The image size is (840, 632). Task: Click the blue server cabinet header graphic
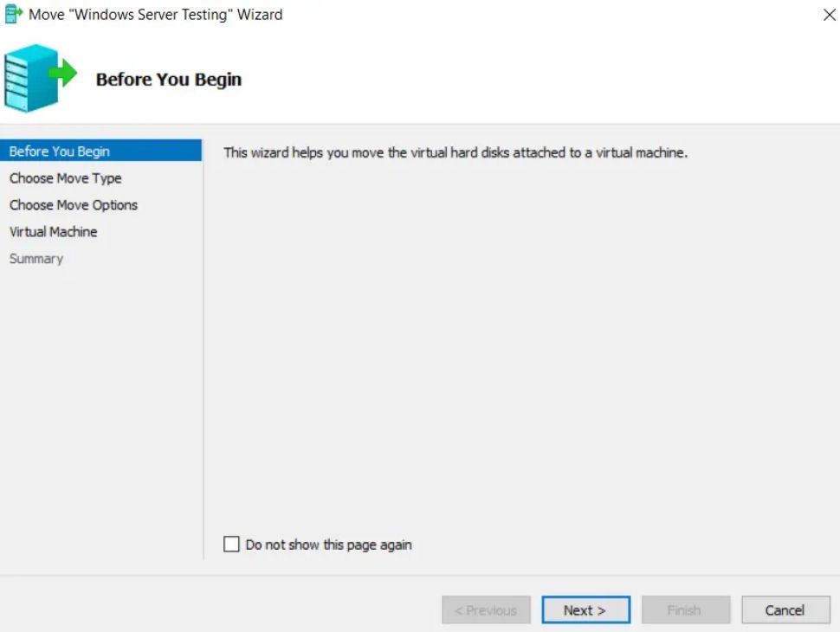31,78
